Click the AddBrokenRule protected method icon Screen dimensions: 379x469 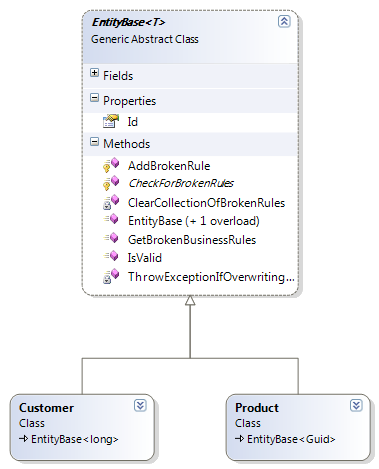coord(111,165)
